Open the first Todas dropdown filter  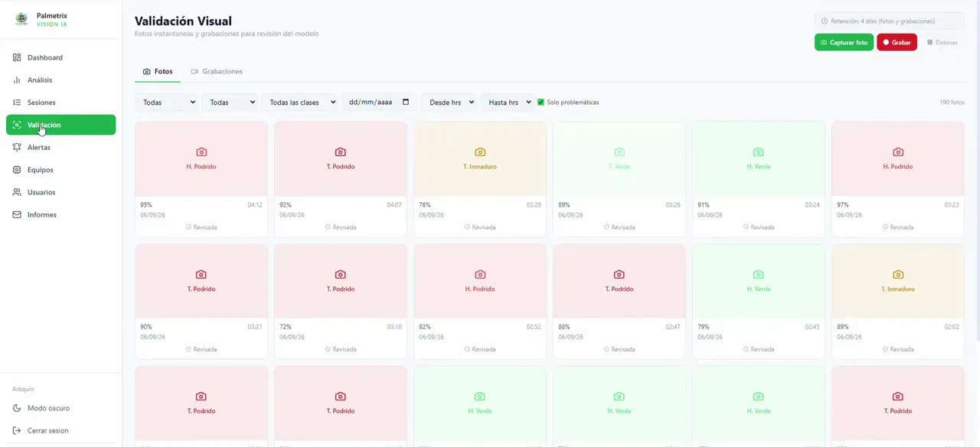pyautogui.click(x=166, y=102)
